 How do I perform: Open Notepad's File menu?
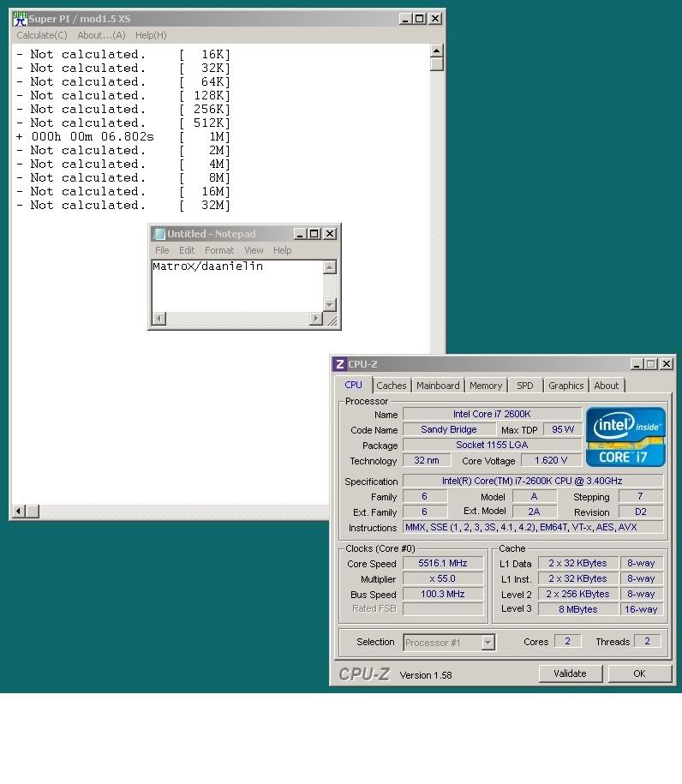[162, 250]
